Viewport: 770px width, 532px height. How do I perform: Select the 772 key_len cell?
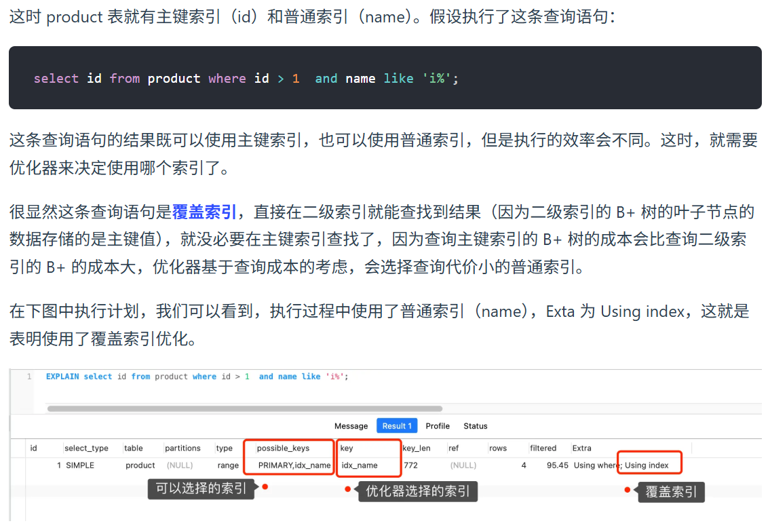pyautogui.click(x=410, y=465)
